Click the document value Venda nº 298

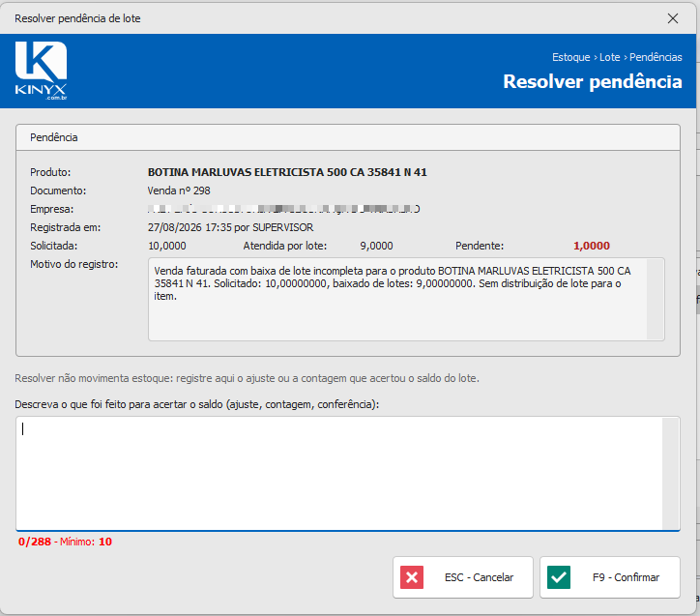coord(179,191)
